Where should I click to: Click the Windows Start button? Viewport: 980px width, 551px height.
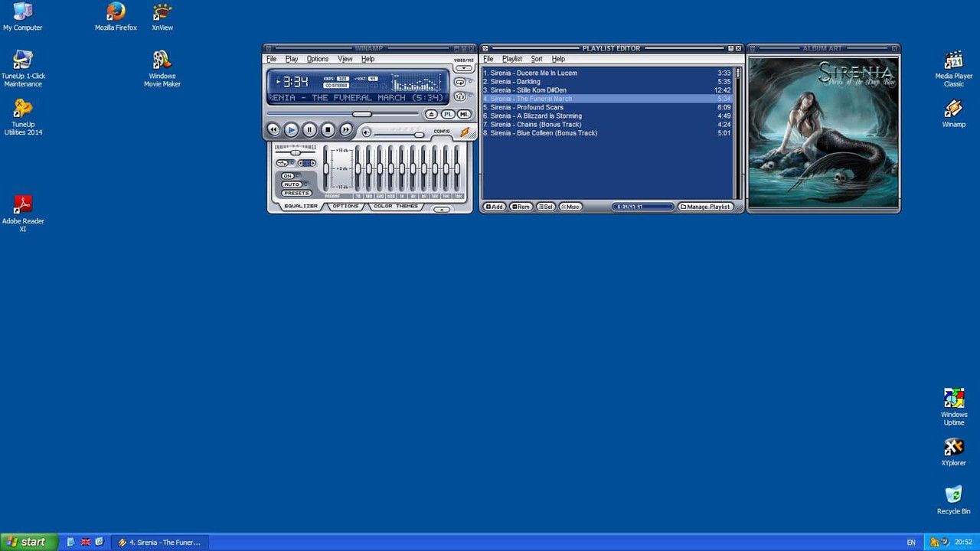pyautogui.click(x=28, y=542)
